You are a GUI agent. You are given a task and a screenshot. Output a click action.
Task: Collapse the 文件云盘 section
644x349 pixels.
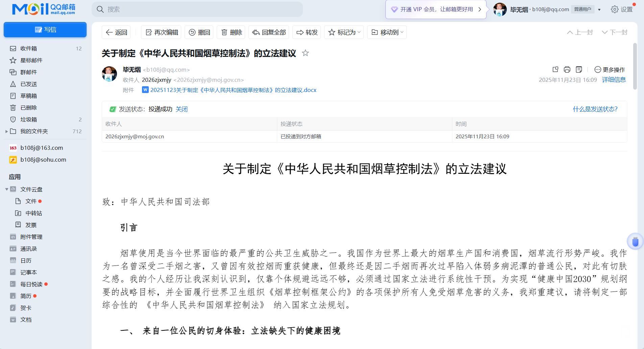point(6,189)
